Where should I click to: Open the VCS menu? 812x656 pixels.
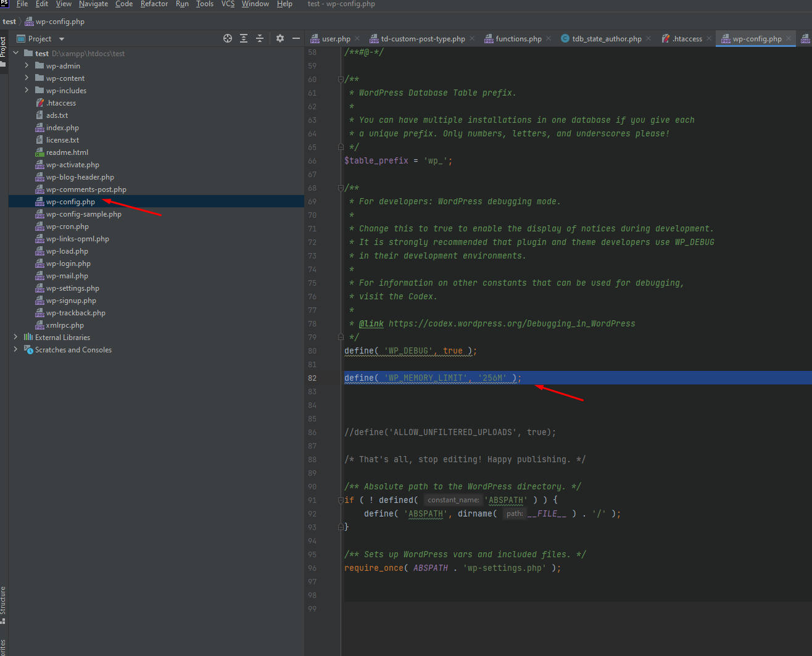tap(228, 4)
